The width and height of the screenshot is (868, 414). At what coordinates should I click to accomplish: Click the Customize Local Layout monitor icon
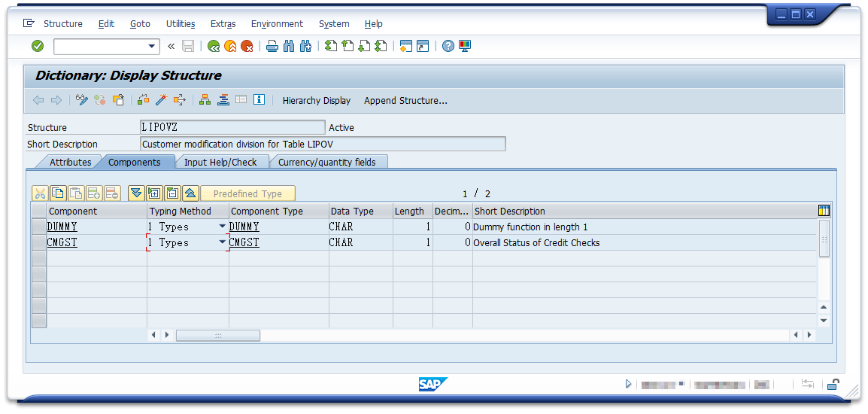coord(464,46)
